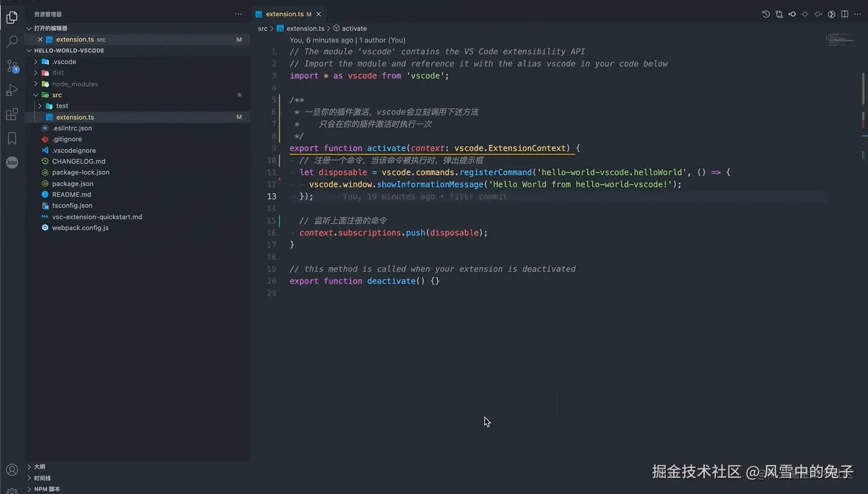The width and height of the screenshot is (868, 494).
Task: Open the Extensions view
Action: point(11,114)
